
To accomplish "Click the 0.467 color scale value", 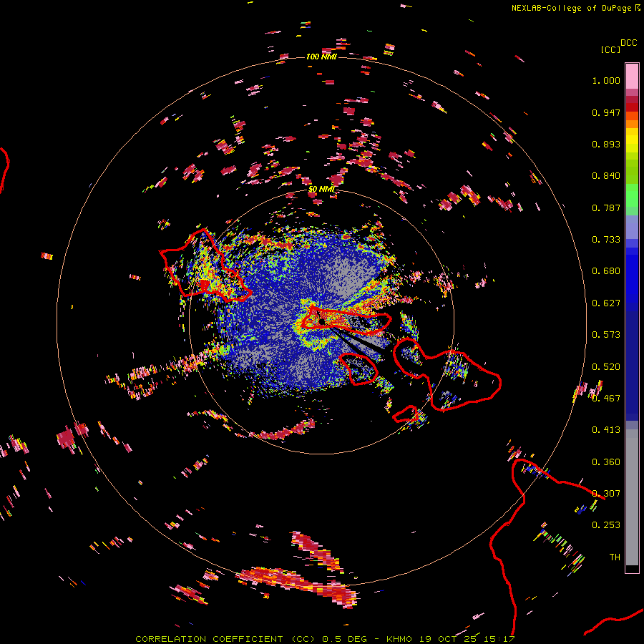I will pos(606,399).
